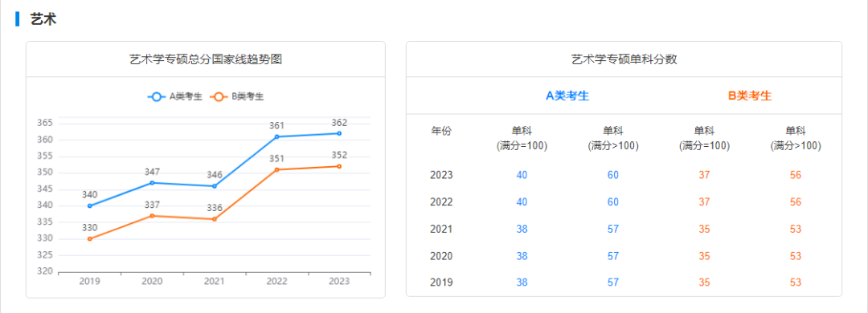The height and width of the screenshot is (313, 868).
Task: Click the 2021 row year cell
Action: 441,229
